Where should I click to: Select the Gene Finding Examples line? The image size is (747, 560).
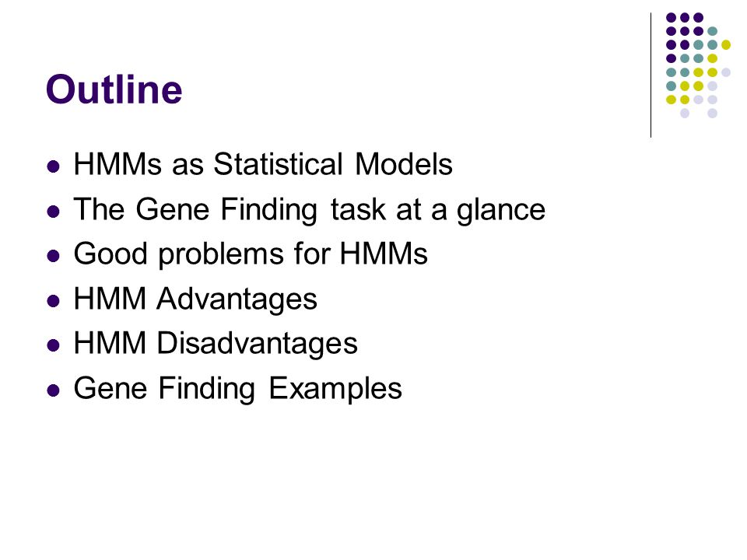237,389
